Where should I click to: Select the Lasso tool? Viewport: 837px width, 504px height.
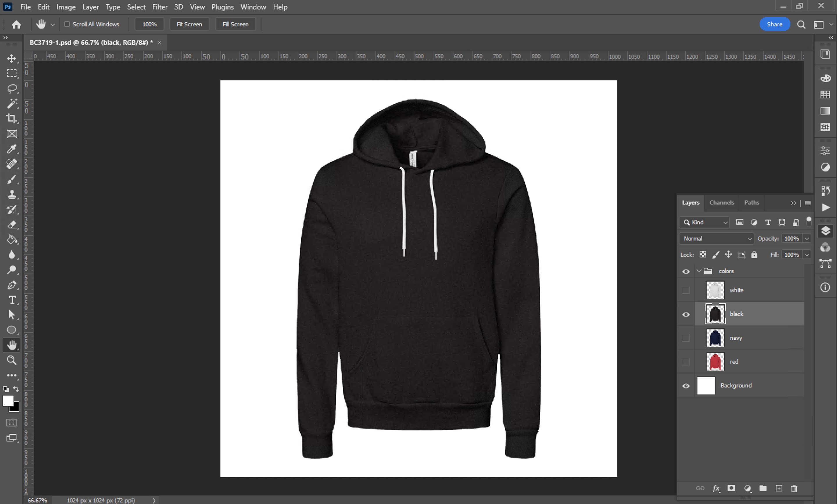point(12,88)
